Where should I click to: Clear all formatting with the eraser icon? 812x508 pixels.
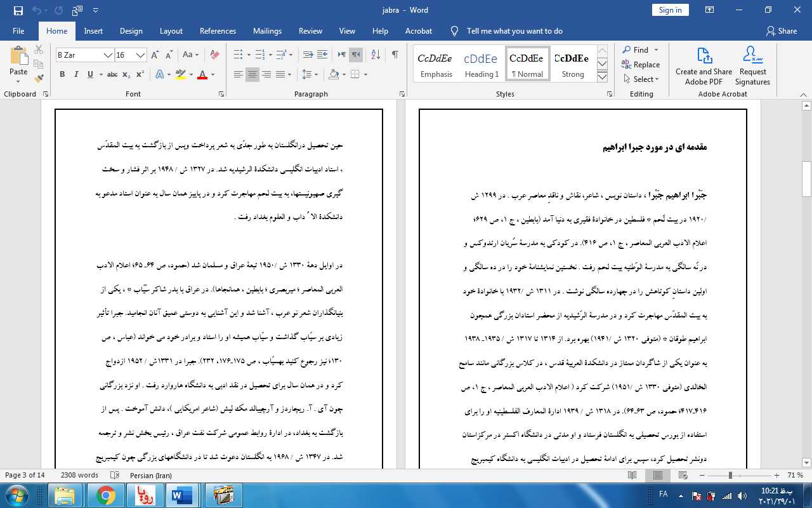click(214, 55)
